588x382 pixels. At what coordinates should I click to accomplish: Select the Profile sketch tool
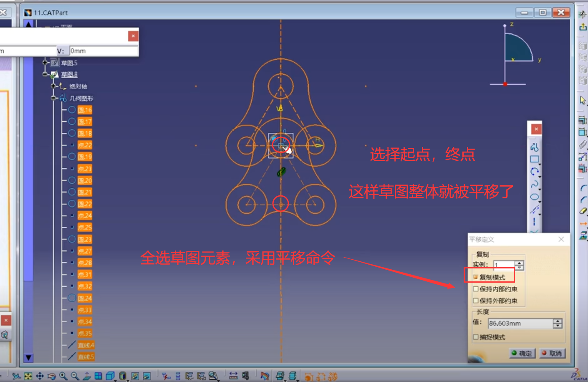point(535,147)
